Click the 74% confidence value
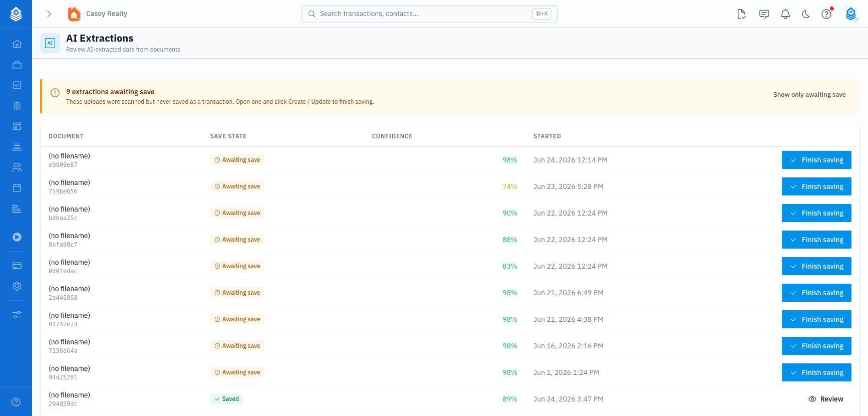This screenshot has height=416, width=868. 510,186
